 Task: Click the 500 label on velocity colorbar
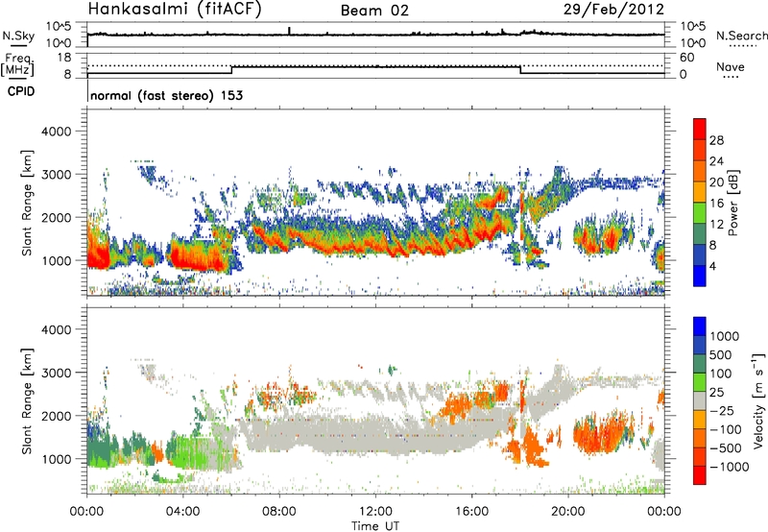point(721,355)
